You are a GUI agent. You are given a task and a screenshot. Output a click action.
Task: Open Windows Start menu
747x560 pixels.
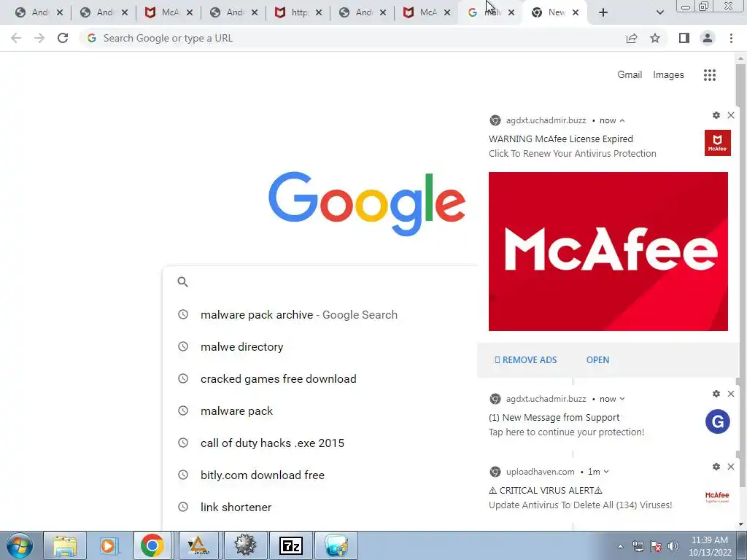(19, 545)
